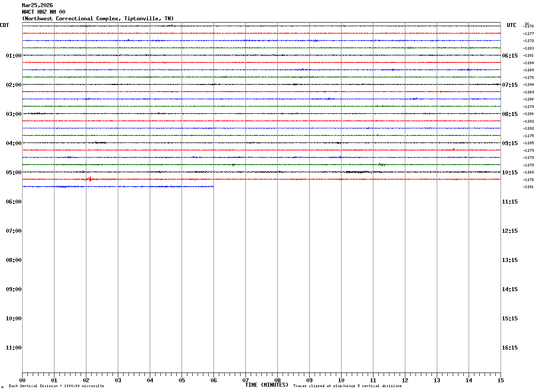Screen dimensions: 536x392
Task: Select the 11:00 CDT hour label
Action: [x=14, y=348]
